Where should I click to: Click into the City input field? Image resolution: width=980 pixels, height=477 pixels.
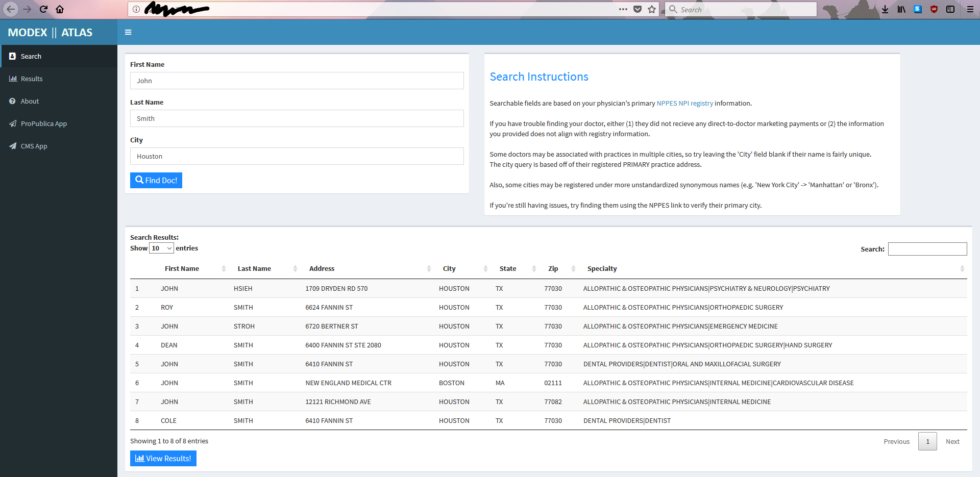point(297,157)
